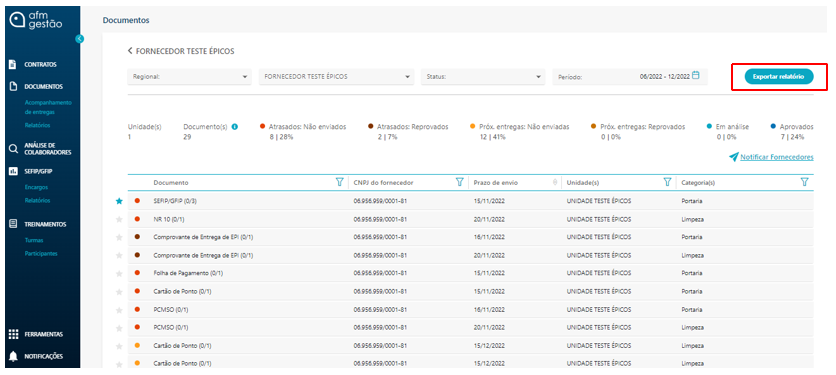
Task: Open Participantes under Treinamentos
Action: (41, 254)
